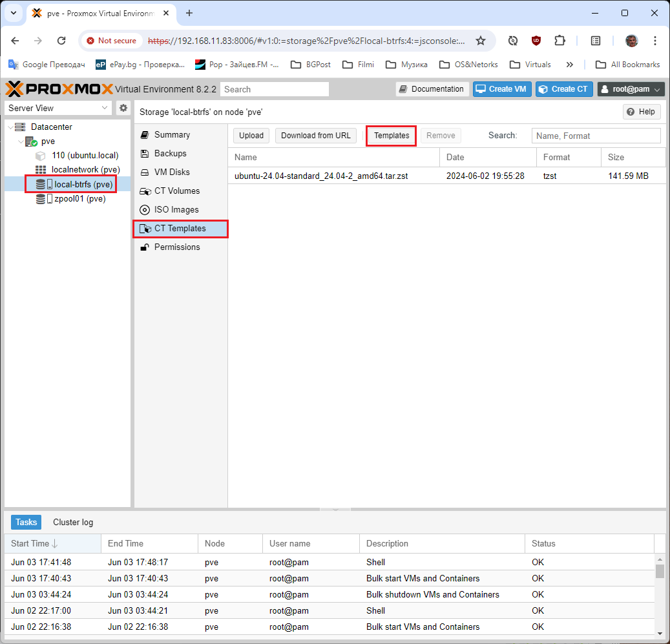Sort tasks by Start Time column
Image resolution: width=670 pixels, height=644 pixels.
coord(52,544)
